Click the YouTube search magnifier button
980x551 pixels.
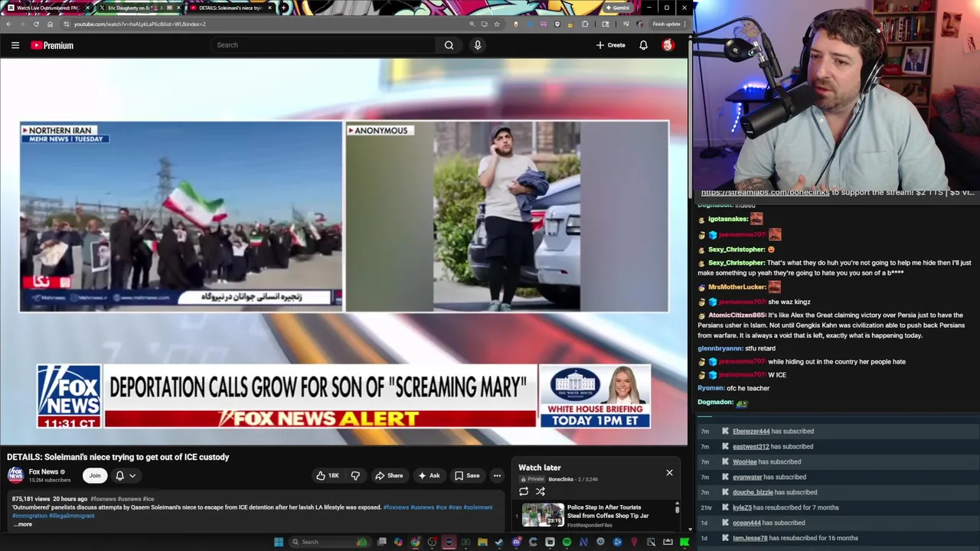449,45
